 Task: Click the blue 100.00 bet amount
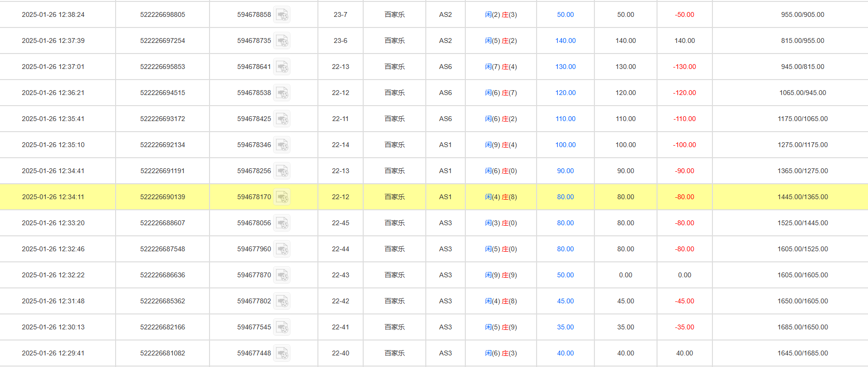pos(565,145)
